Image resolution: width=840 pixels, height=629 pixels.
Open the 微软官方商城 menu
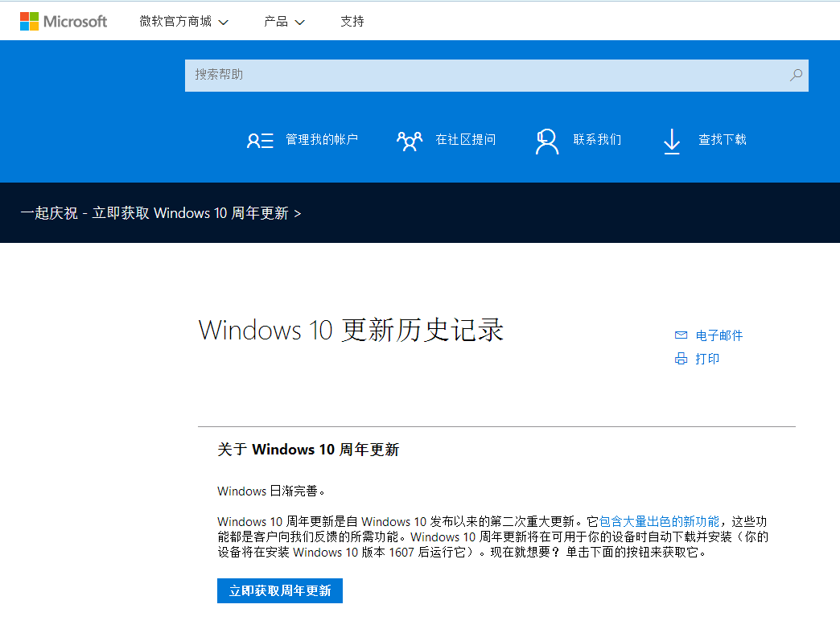(x=183, y=22)
